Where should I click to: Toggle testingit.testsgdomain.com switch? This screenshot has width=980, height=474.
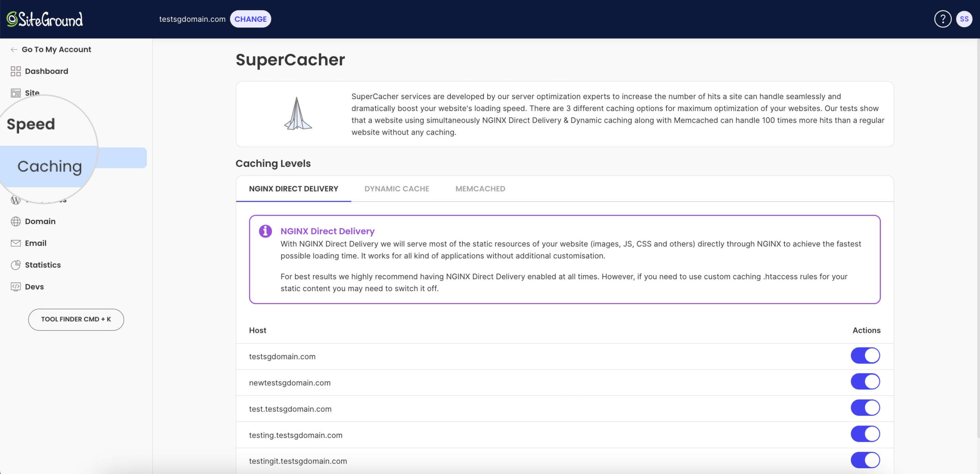tap(865, 460)
